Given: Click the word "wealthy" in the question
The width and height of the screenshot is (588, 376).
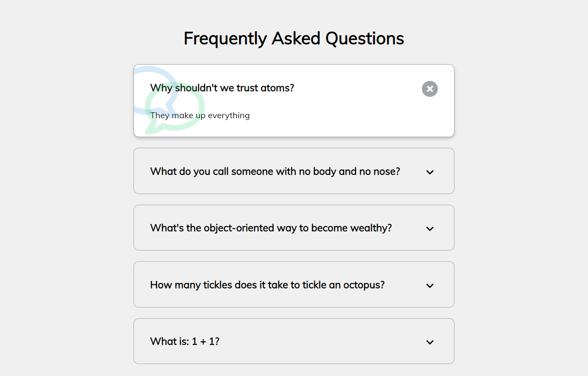Looking at the screenshot, I should click(x=368, y=228).
